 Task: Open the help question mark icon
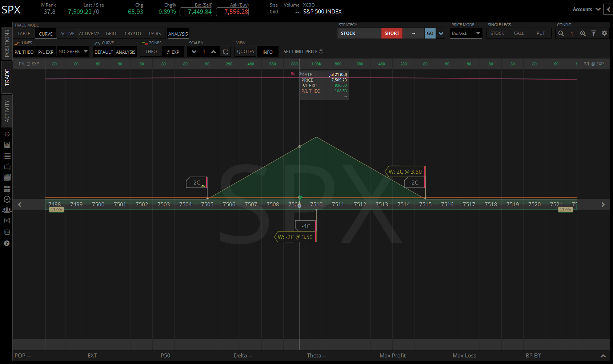pos(7,243)
